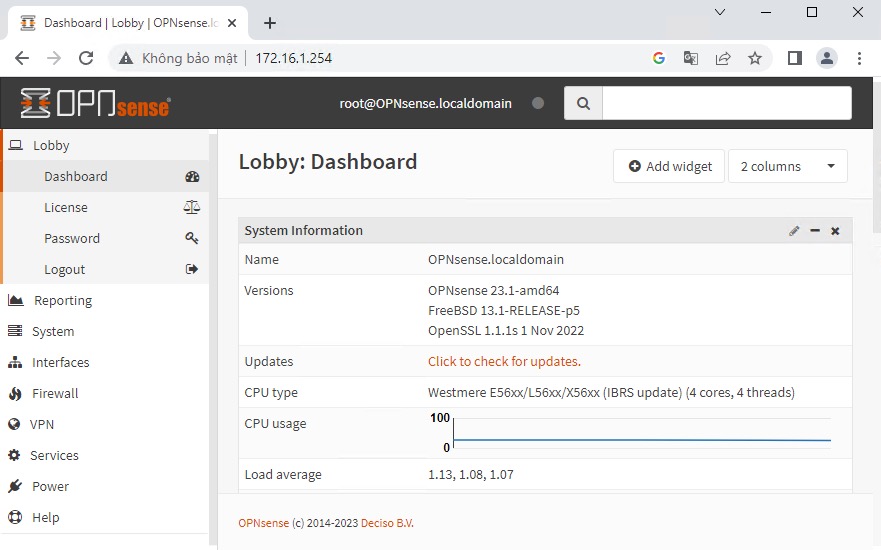Click the grey status dot beside root user
881x550 pixels.
(x=538, y=103)
